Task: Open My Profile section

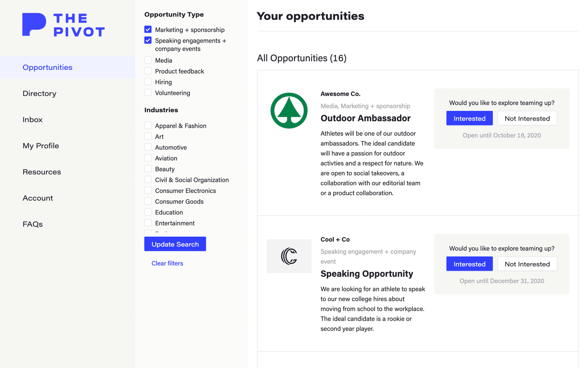Action: point(41,146)
